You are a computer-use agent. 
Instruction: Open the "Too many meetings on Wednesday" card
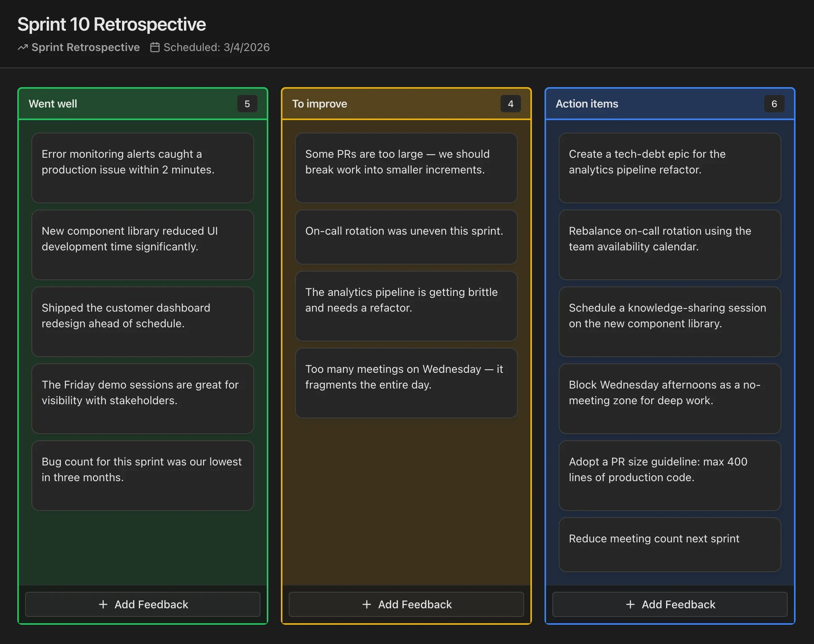click(406, 383)
